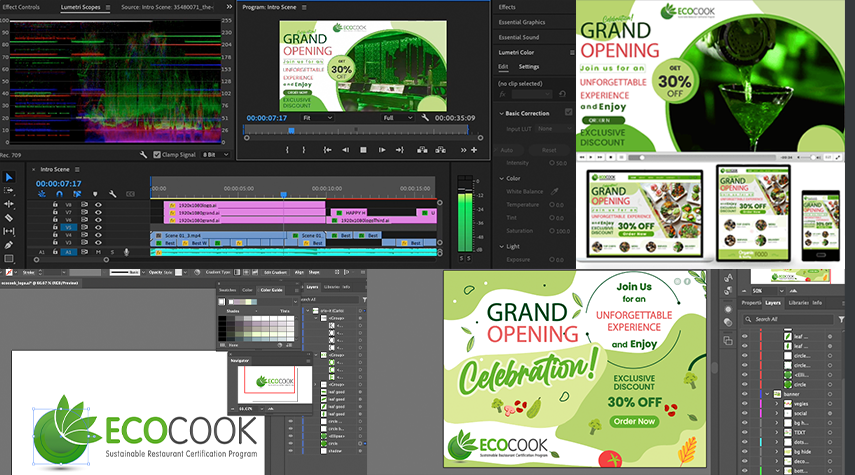Pick the Razor tool
The height and width of the screenshot is (475, 855).
(9, 217)
